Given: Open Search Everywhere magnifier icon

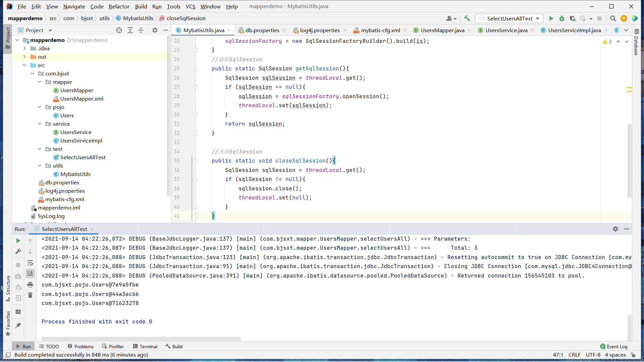Looking at the screenshot, I should (613, 18).
